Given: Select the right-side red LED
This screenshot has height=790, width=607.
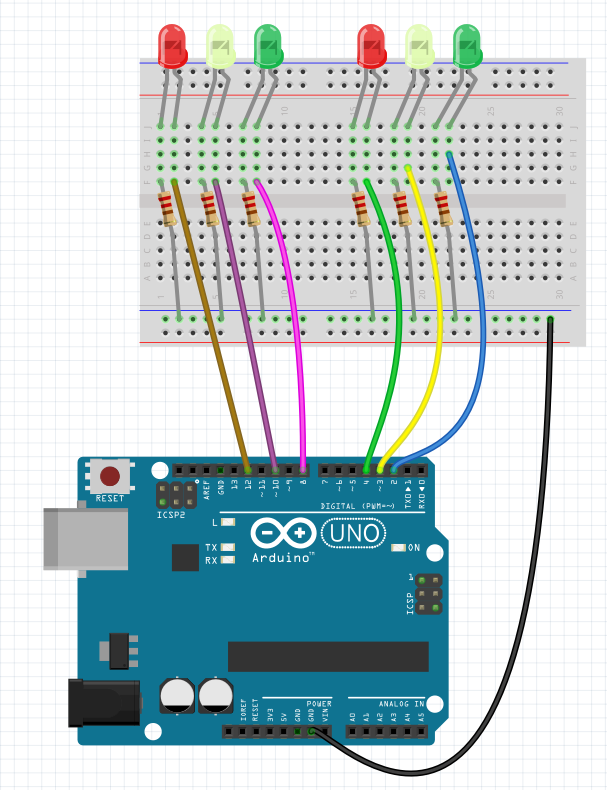Looking at the screenshot, I should pyautogui.click(x=371, y=45).
